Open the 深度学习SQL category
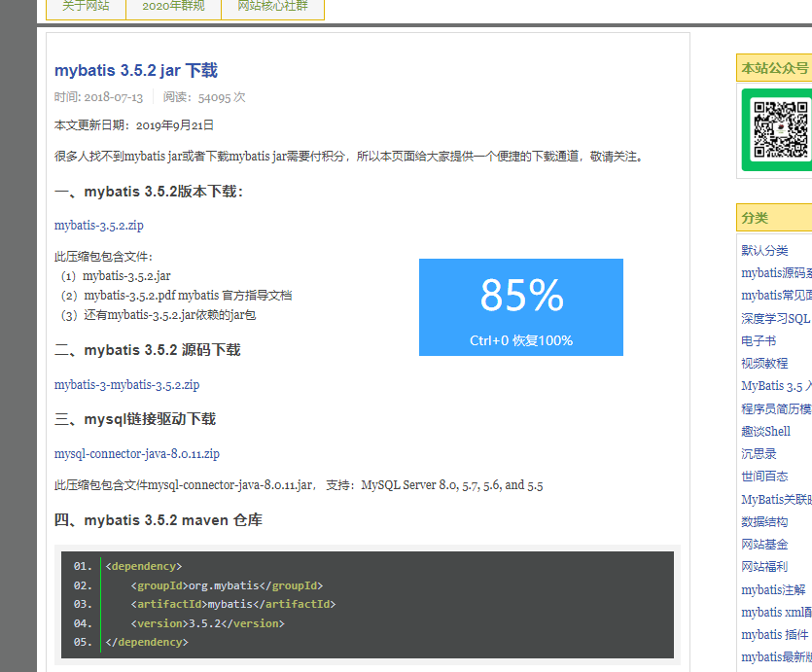The width and height of the screenshot is (812, 672). click(775, 318)
